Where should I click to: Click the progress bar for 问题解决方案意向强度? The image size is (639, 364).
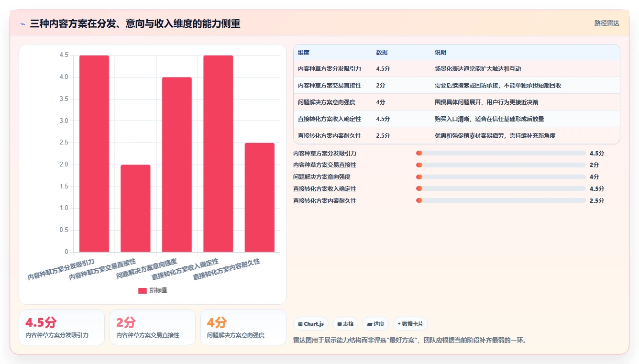(501, 177)
